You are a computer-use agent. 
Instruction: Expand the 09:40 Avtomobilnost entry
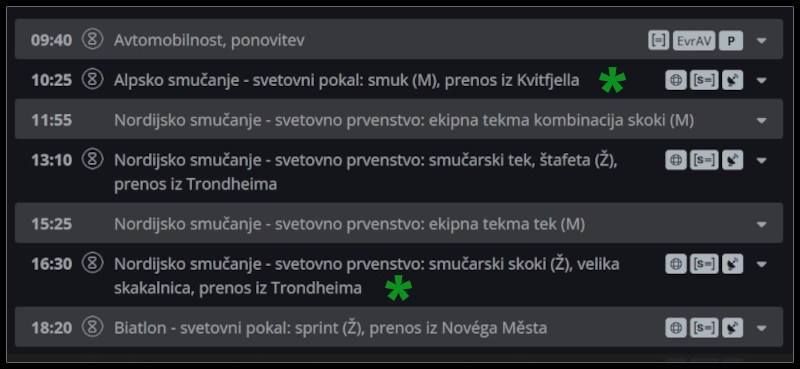761,40
